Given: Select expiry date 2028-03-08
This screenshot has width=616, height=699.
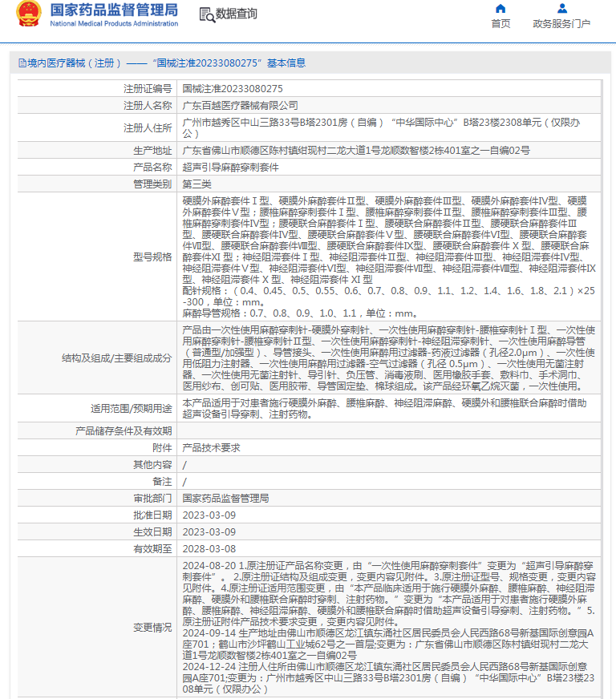Looking at the screenshot, I should (209, 549).
